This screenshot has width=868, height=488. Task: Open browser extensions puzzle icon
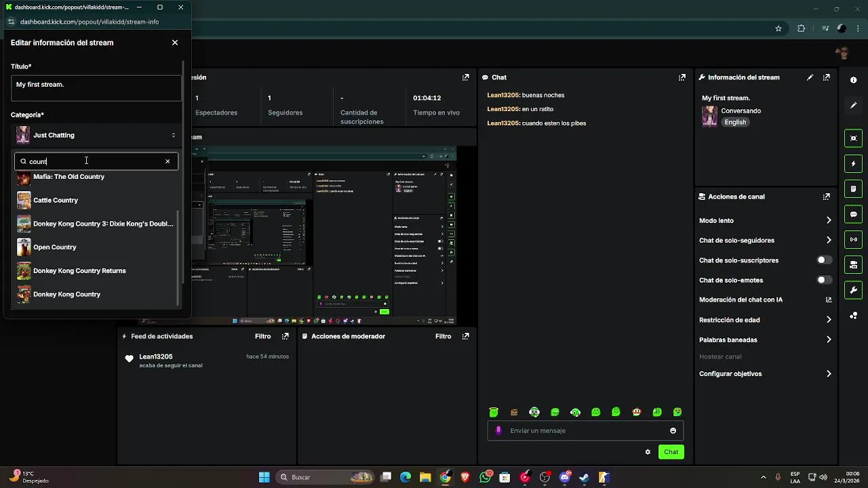802,28
